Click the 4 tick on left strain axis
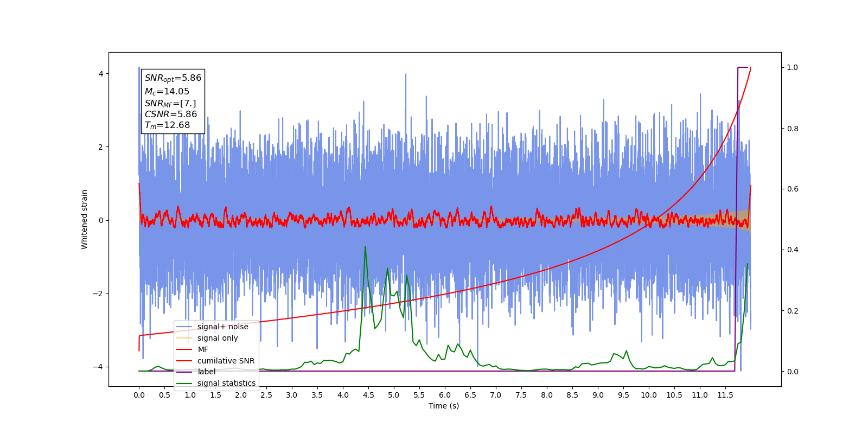868x434 pixels. (101, 74)
